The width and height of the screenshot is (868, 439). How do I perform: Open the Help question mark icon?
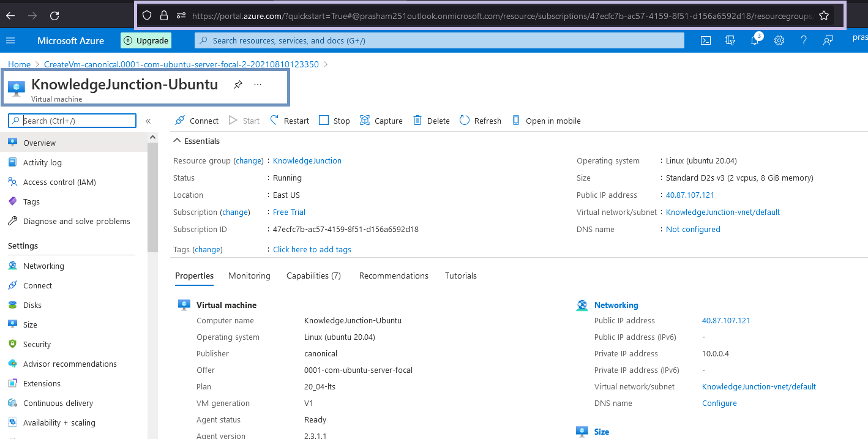804,40
